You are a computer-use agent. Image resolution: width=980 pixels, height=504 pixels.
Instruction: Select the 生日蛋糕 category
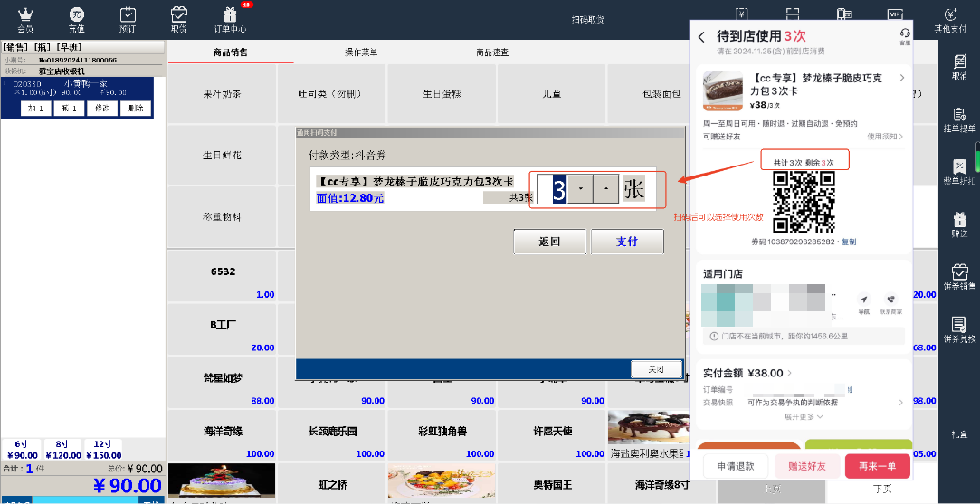pyautogui.click(x=442, y=94)
